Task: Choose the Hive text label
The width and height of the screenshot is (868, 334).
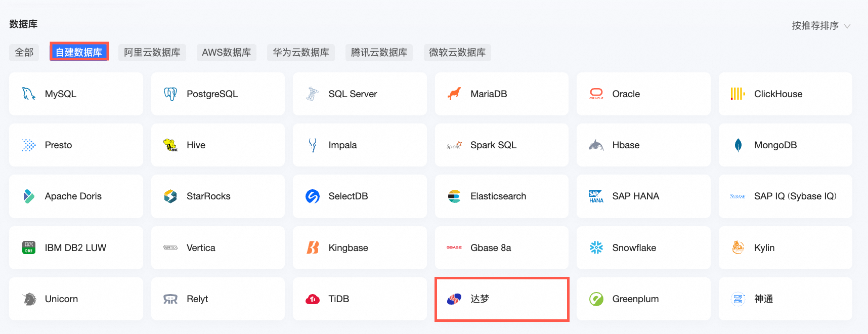Action: point(196,145)
